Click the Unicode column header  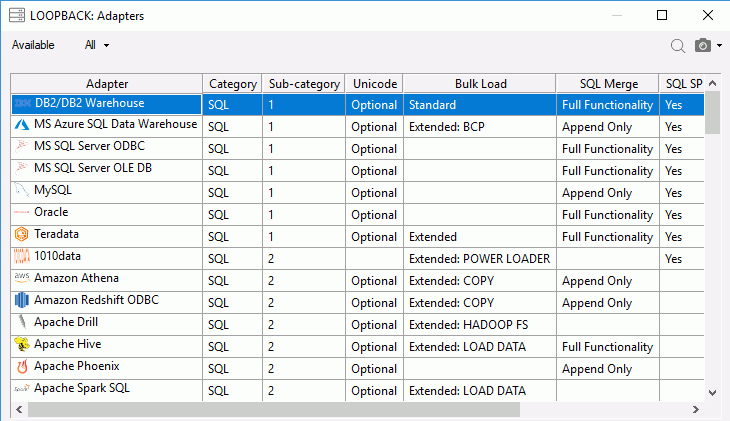[x=374, y=84]
